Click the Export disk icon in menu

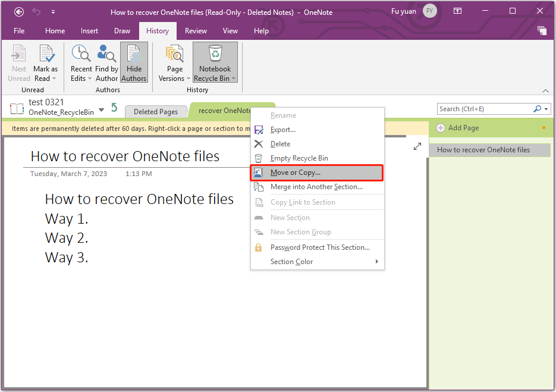259,130
